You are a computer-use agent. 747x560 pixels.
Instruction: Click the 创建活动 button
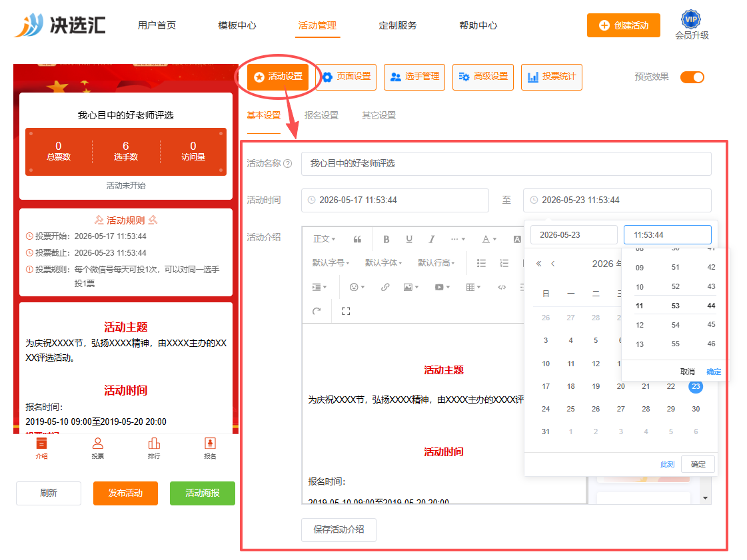tap(623, 25)
